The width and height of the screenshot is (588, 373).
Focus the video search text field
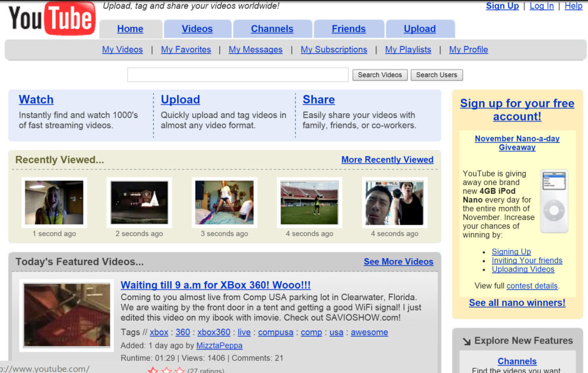(x=238, y=75)
